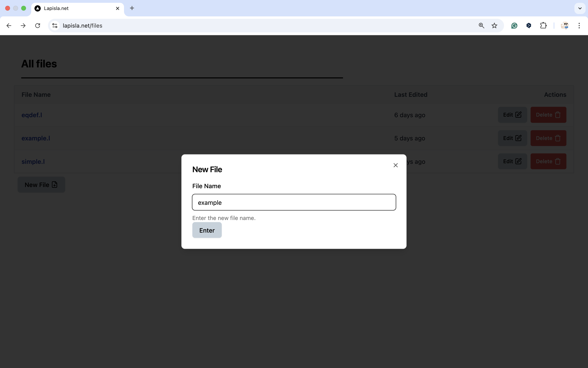This screenshot has height=368, width=588.
Task: View site information icon
Action: click(x=55, y=26)
